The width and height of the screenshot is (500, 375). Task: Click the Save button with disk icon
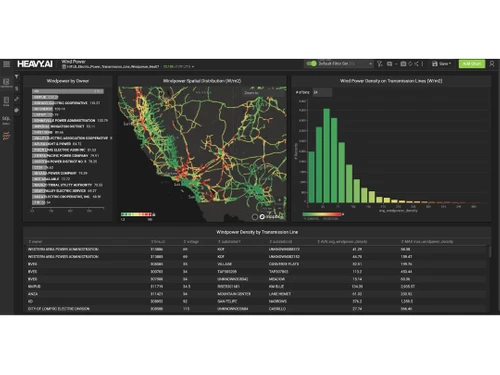click(441, 64)
